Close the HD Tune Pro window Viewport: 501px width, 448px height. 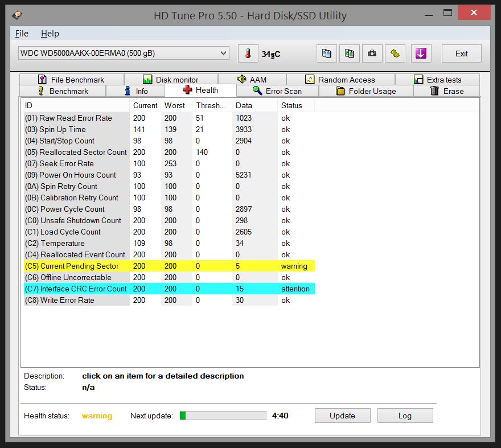pos(474,13)
